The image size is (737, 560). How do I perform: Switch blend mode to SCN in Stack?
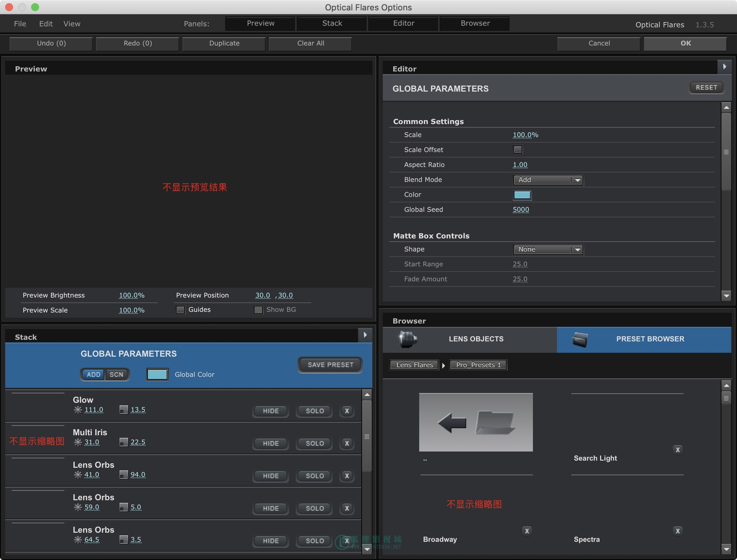(116, 374)
